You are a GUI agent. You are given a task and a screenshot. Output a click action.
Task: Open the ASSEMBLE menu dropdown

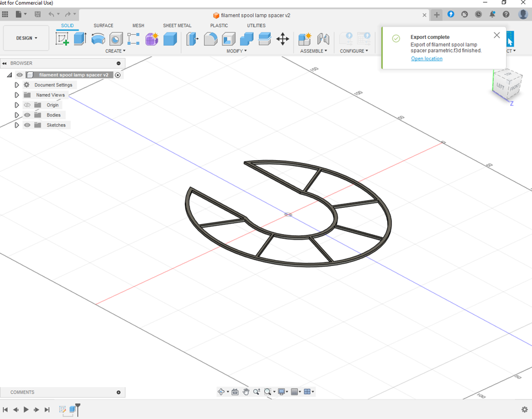pyautogui.click(x=314, y=51)
